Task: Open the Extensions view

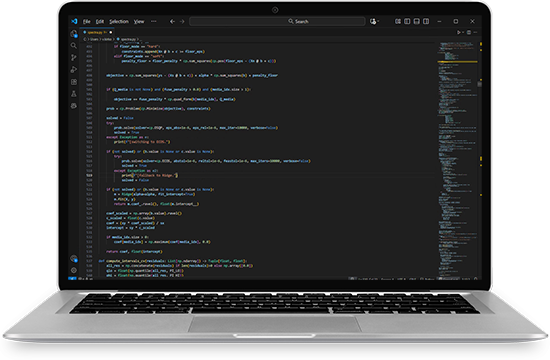Action: click(x=74, y=82)
